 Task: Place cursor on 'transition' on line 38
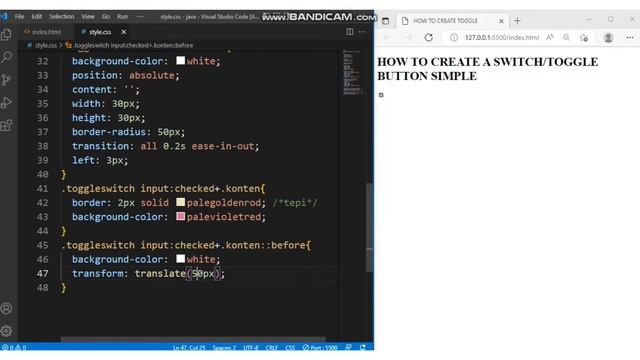pos(100,146)
